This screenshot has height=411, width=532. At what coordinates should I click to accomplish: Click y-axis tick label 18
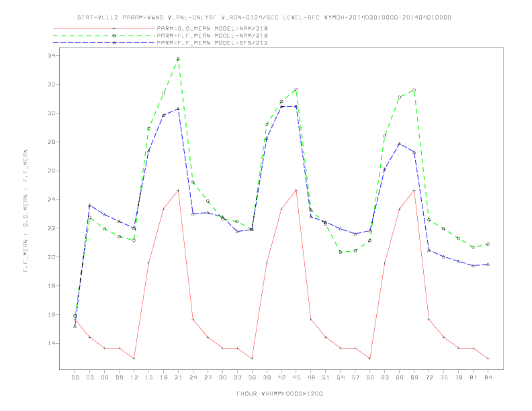(51, 286)
